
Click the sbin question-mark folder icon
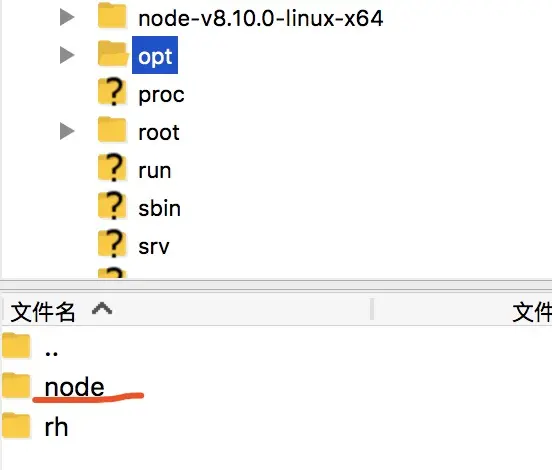112,206
